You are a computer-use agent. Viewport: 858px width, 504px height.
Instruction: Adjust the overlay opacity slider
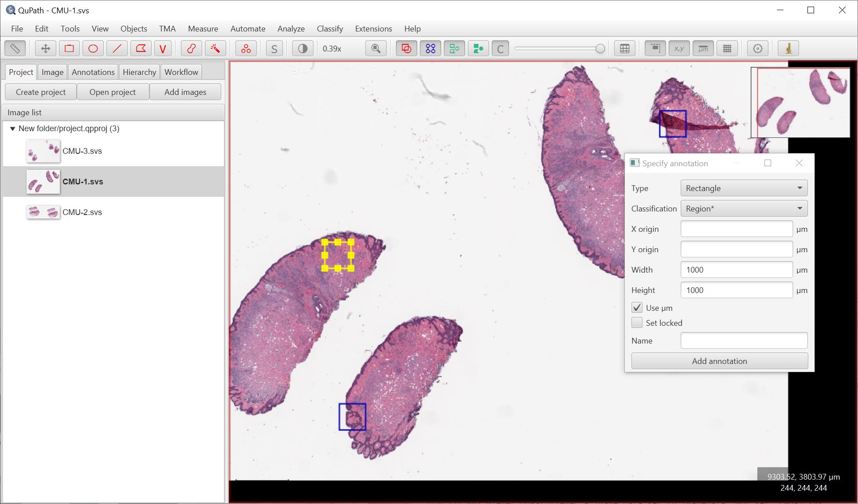tap(560, 48)
